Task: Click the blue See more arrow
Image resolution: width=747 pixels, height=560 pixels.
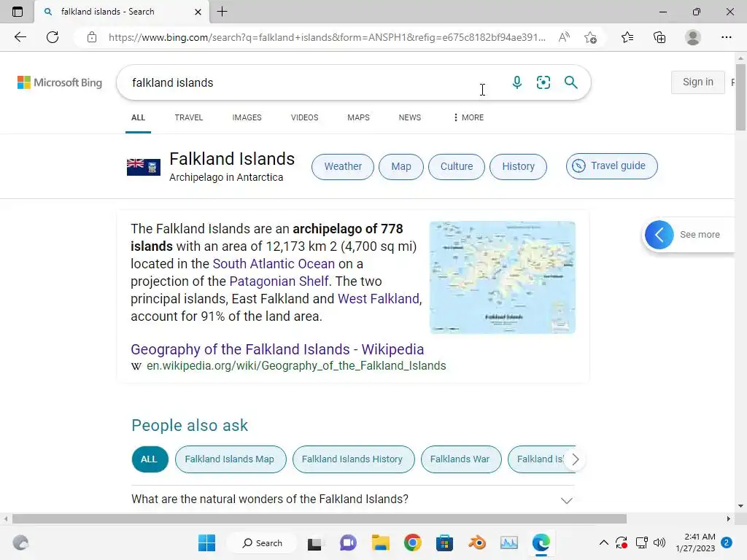Action: pos(659,234)
